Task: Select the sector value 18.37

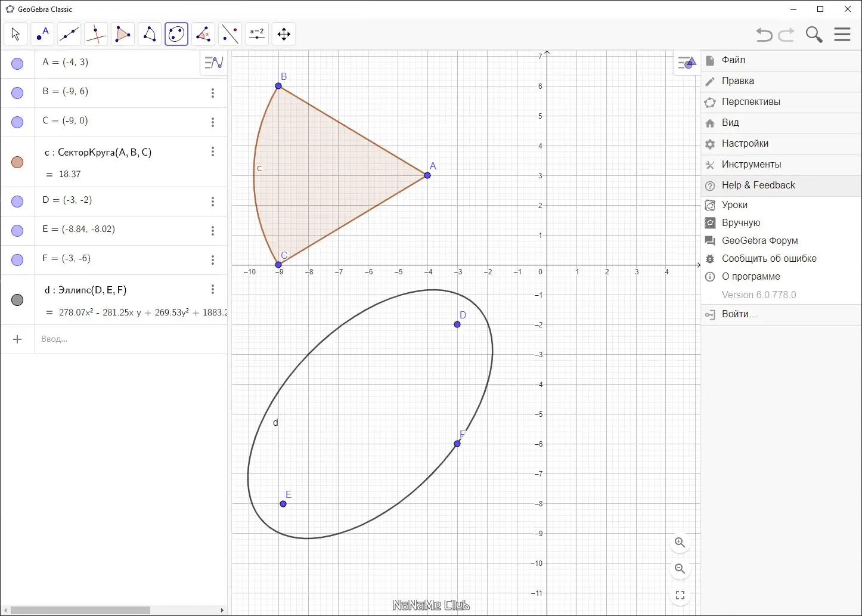Action: [70, 175]
